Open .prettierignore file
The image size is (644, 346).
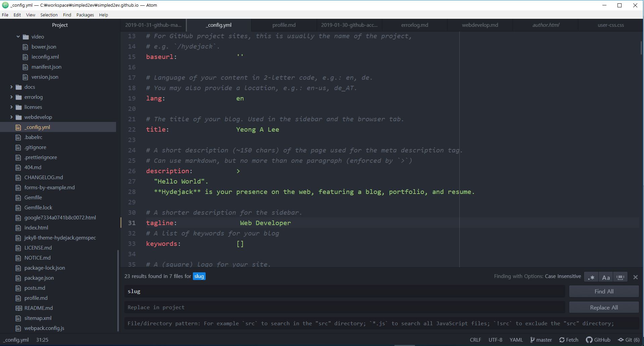point(41,157)
